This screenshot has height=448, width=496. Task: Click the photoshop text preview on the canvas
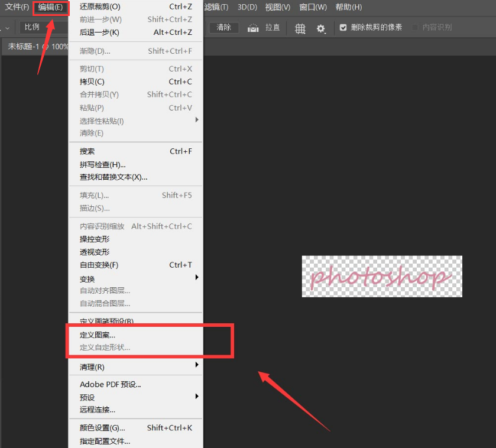381,276
